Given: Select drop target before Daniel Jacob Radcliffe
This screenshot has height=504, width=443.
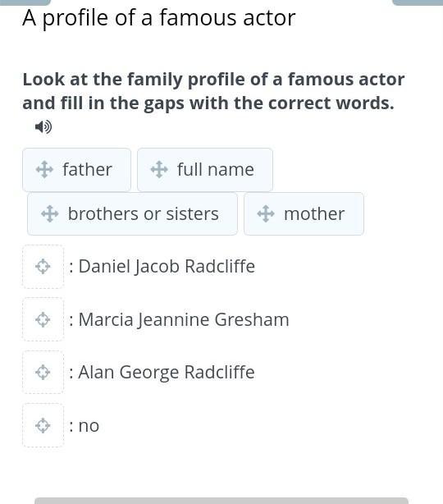Looking at the screenshot, I should 43,267.
